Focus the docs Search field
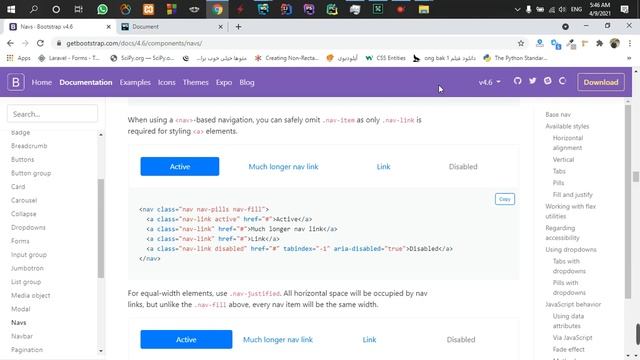The image size is (640, 360). pyautogui.click(x=52, y=114)
